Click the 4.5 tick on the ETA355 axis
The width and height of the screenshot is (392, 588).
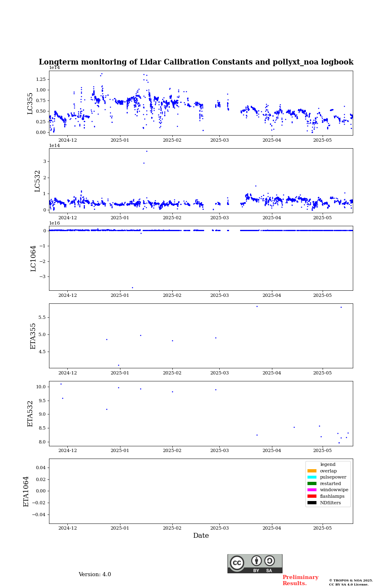(x=42, y=352)
